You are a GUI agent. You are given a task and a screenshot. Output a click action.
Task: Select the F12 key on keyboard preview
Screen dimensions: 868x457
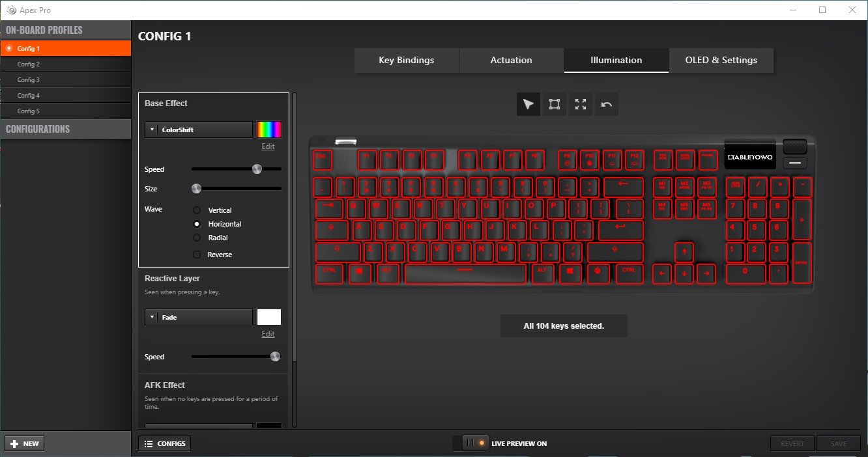tap(633, 159)
